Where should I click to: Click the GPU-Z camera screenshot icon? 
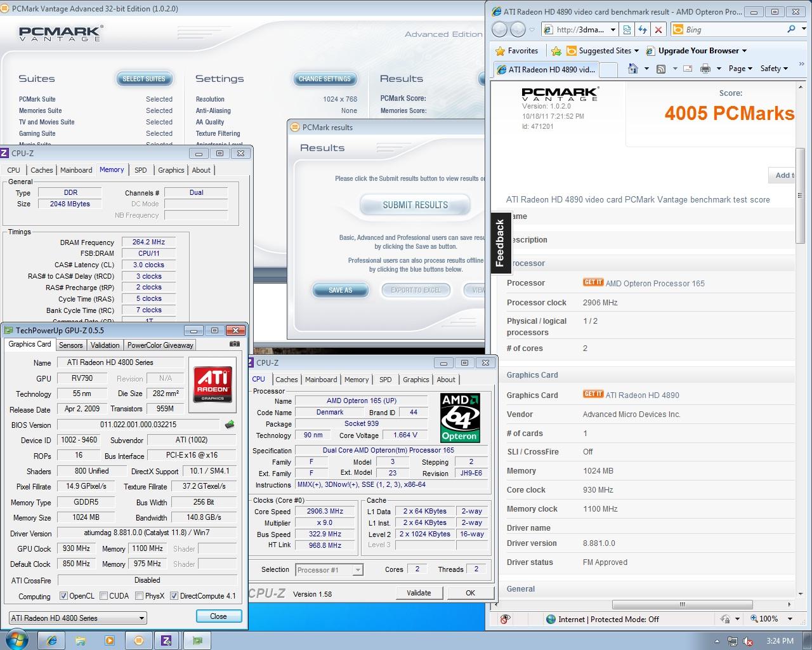pyautogui.click(x=235, y=344)
